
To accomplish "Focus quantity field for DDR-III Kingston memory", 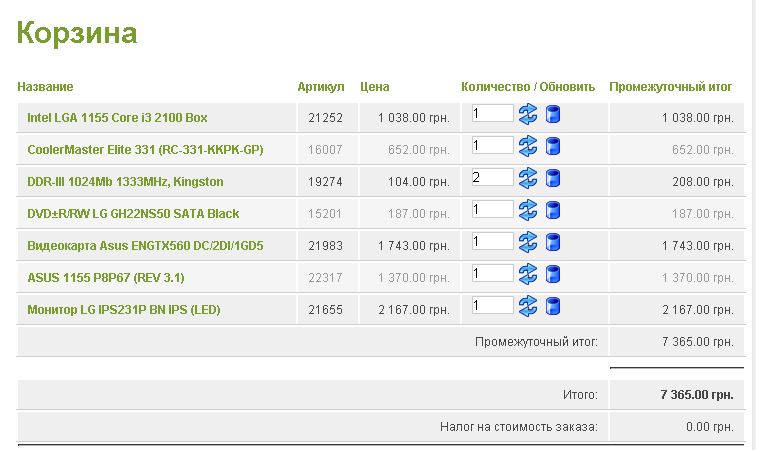I will click(493, 177).
